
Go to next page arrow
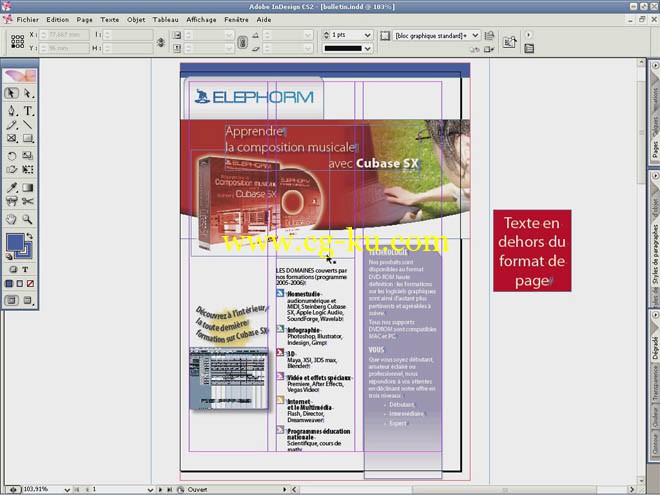click(160, 490)
